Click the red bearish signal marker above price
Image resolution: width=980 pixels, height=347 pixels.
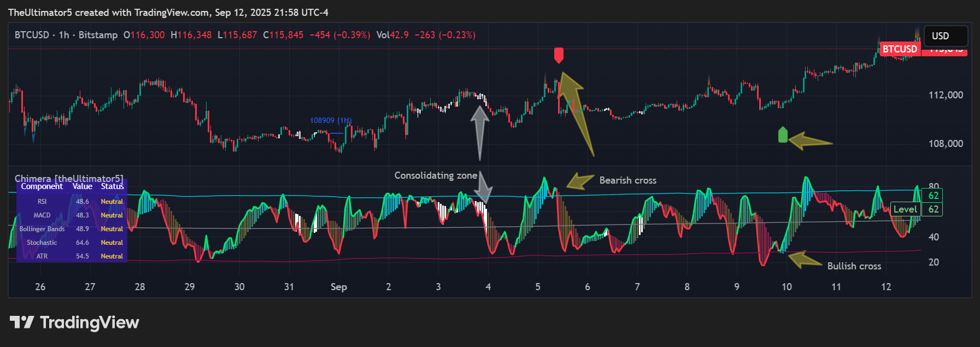(x=559, y=55)
